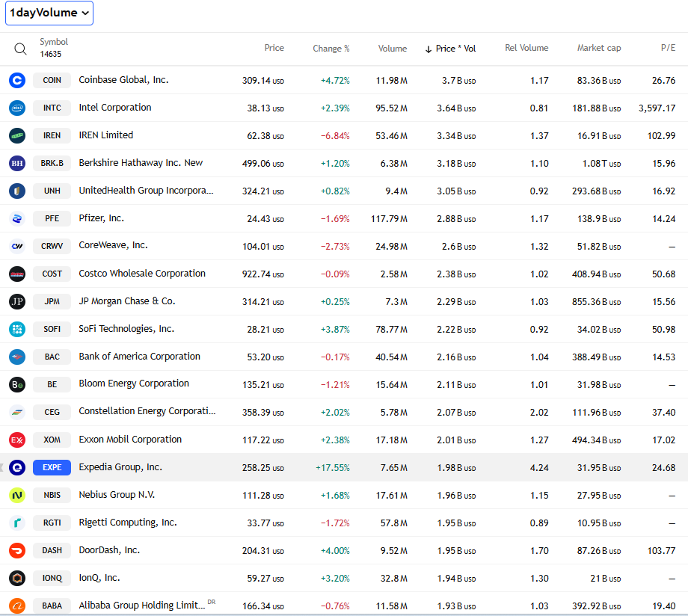The height and width of the screenshot is (616, 688).
Task: Click the SoFi logo icon
Action: coord(17,329)
